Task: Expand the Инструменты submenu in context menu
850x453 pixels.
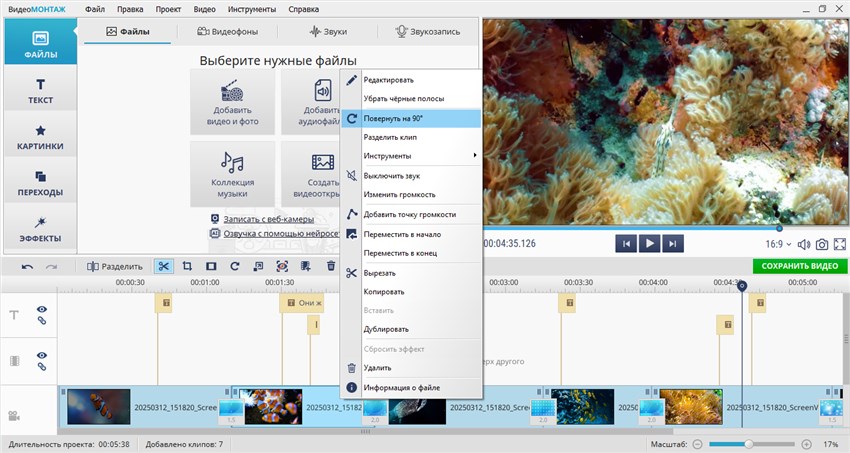Action: [410, 156]
